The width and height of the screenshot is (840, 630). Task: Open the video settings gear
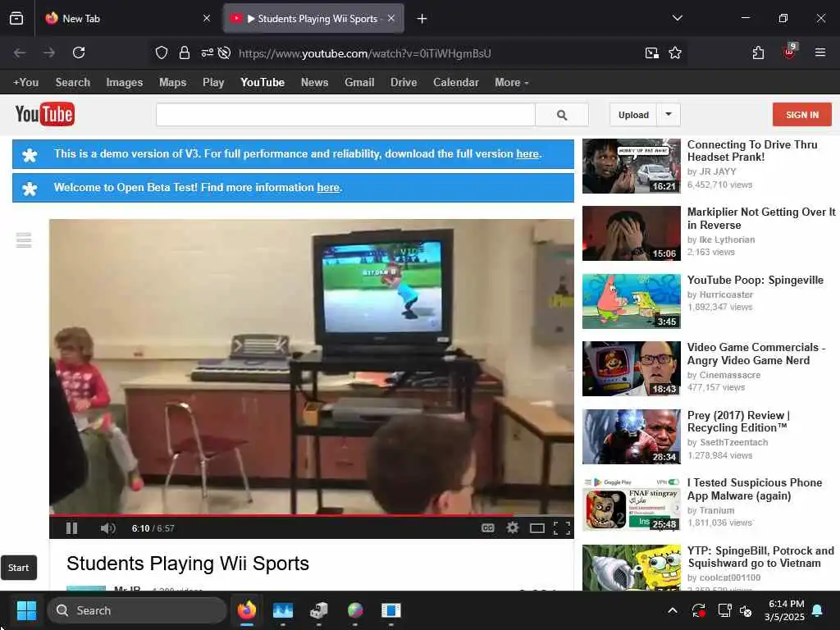pyautogui.click(x=512, y=528)
